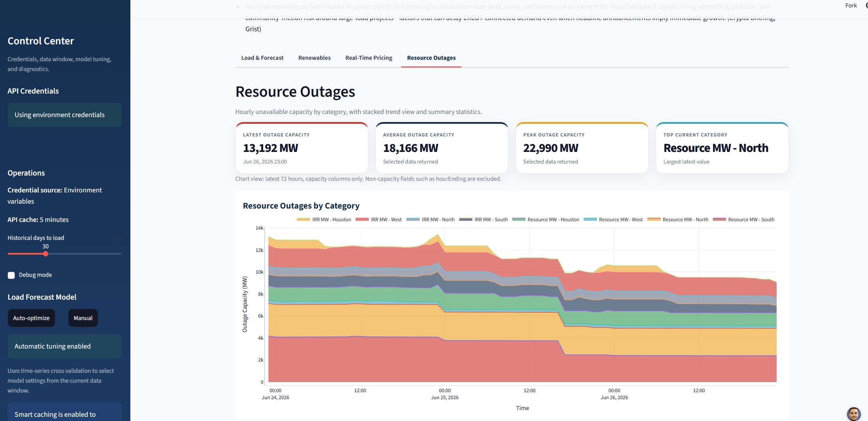
Task: Click the Jun 24, 2026 axis label
Action: click(x=276, y=397)
